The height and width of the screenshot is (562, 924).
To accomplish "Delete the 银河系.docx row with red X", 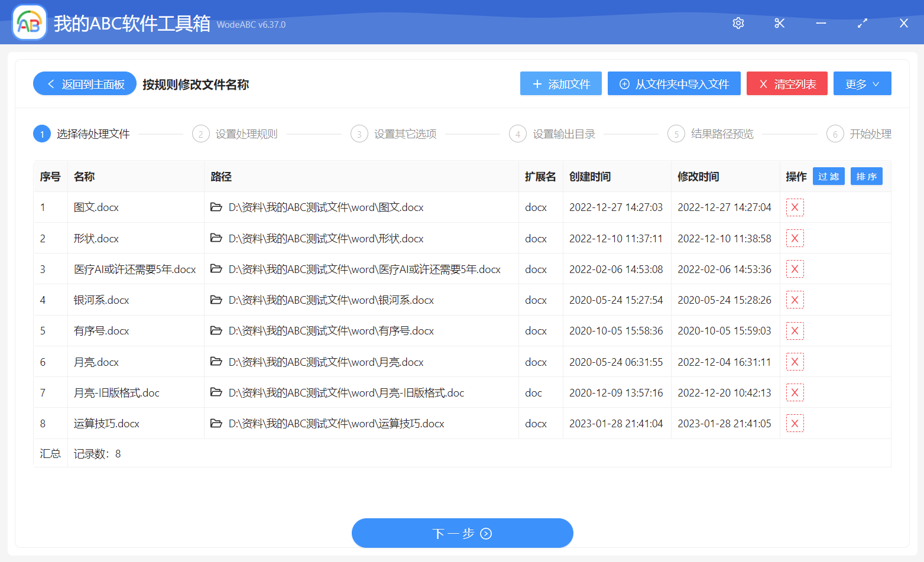I will pos(795,300).
